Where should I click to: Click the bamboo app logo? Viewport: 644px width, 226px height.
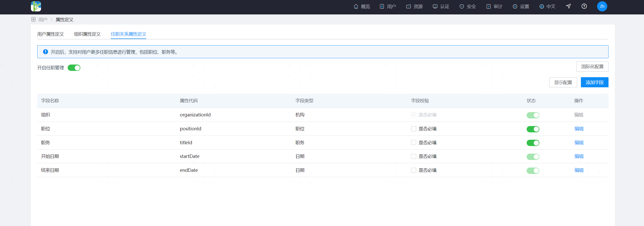[x=36, y=6]
